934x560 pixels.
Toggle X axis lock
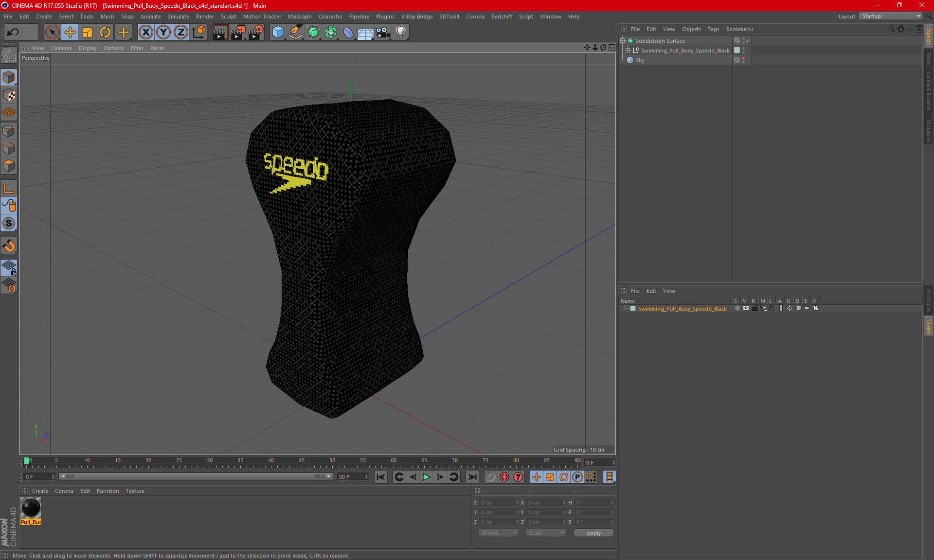point(145,33)
